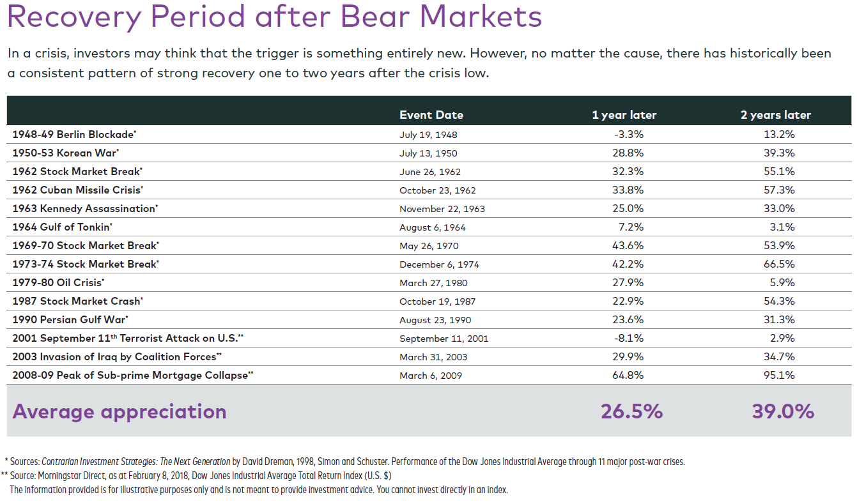Click the "Recovery Period after Bear Markets" title
This screenshot has height=504, width=857.
[x=274, y=17]
